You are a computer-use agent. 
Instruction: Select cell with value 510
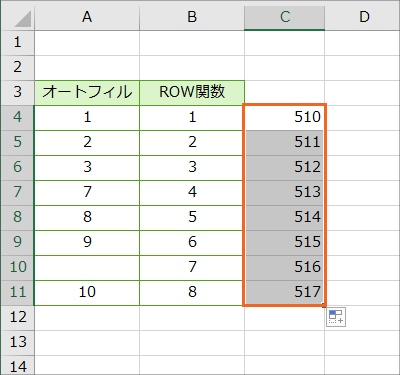click(x=284, y=118)
